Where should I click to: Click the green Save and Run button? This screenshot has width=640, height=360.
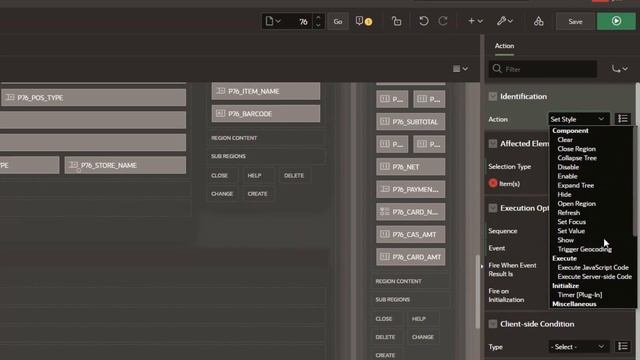[x=616, y=21]
